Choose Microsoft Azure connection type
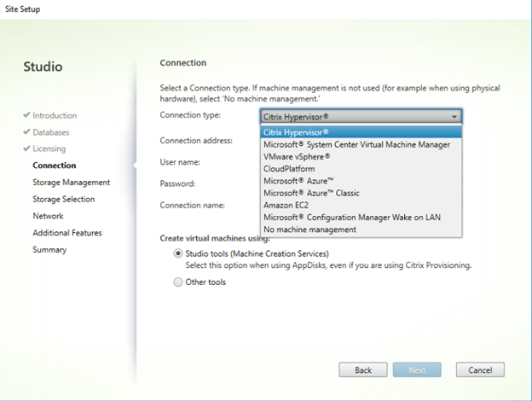532x401 pixels. click(x=361, y=181)
